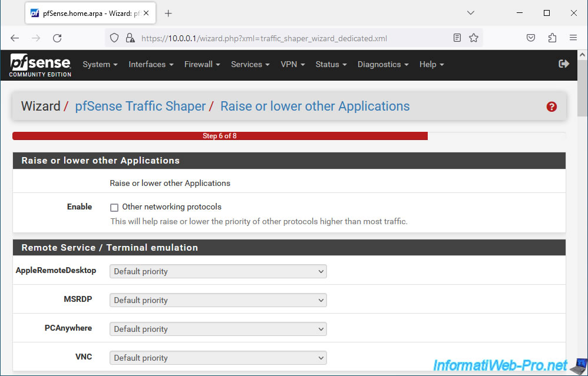Click the VNC label

point(84,357)
